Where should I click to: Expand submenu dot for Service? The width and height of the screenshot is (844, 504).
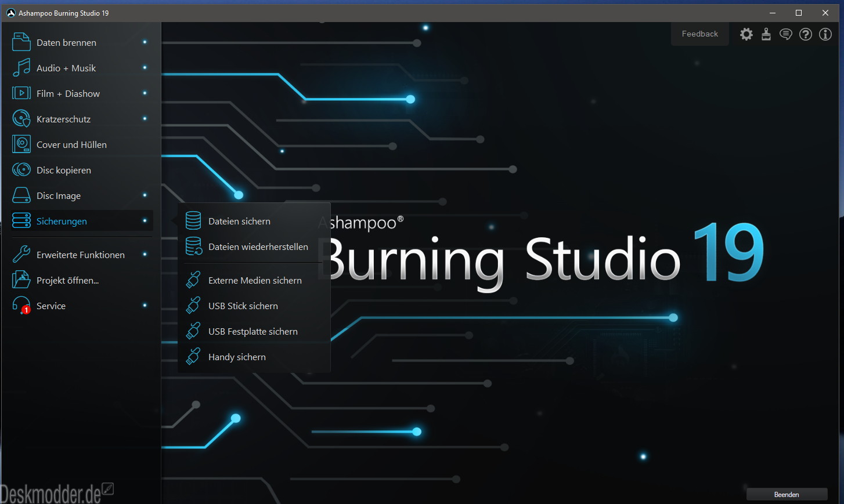tap(145, 305)
